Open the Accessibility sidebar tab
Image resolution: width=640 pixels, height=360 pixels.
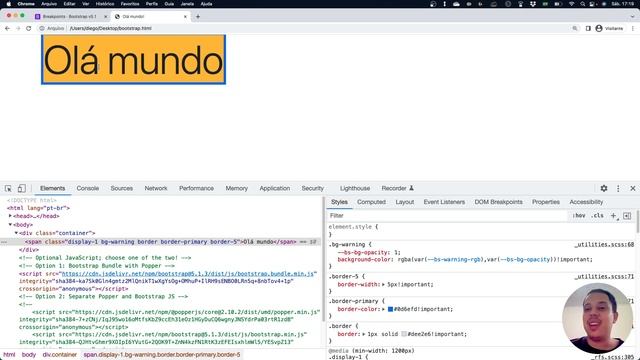(586, 202)
